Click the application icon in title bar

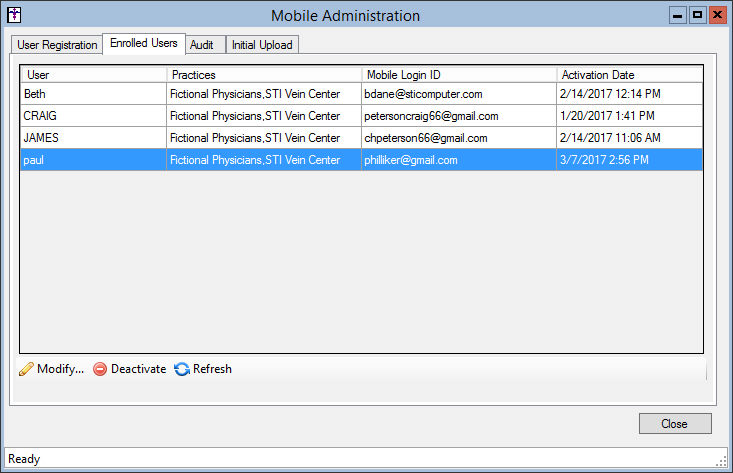click(x=15, y=15)
